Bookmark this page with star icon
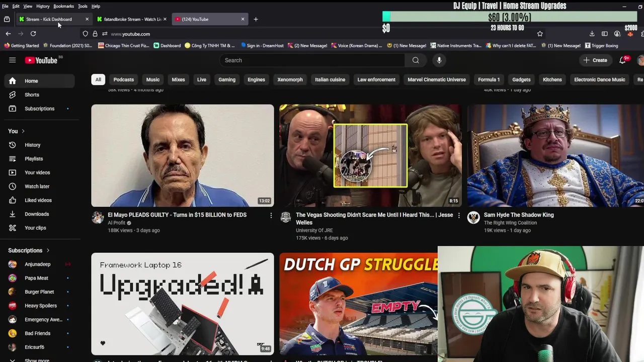The image size is (644, 362). 540,34
